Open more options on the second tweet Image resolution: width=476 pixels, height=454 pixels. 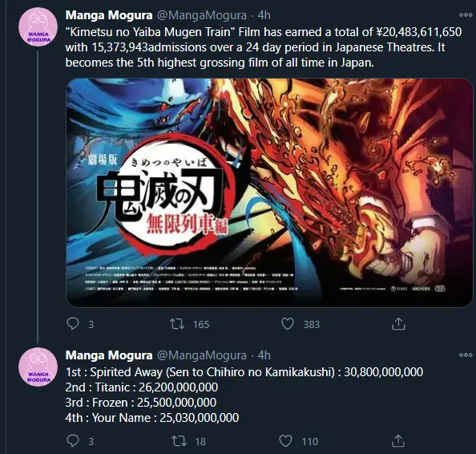pos(466,355)
